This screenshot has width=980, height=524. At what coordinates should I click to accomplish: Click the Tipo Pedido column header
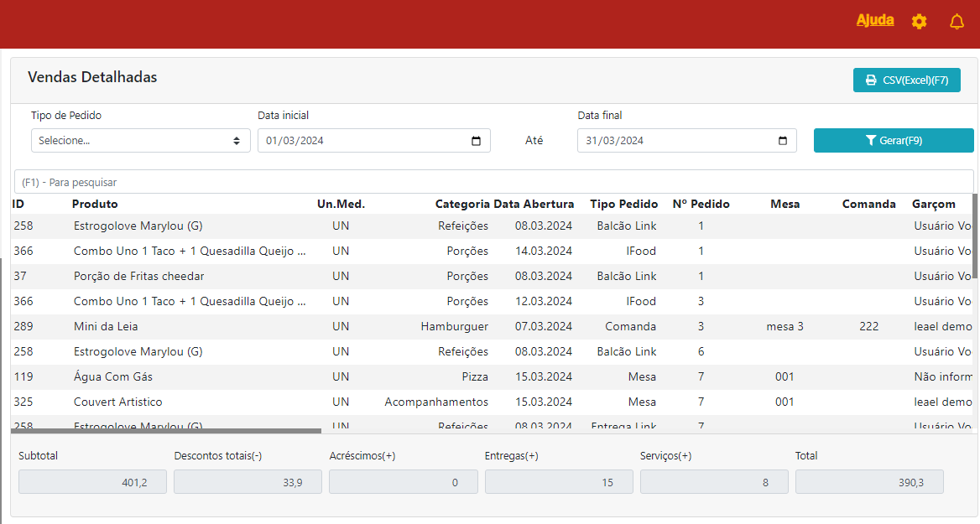[623, 204]
